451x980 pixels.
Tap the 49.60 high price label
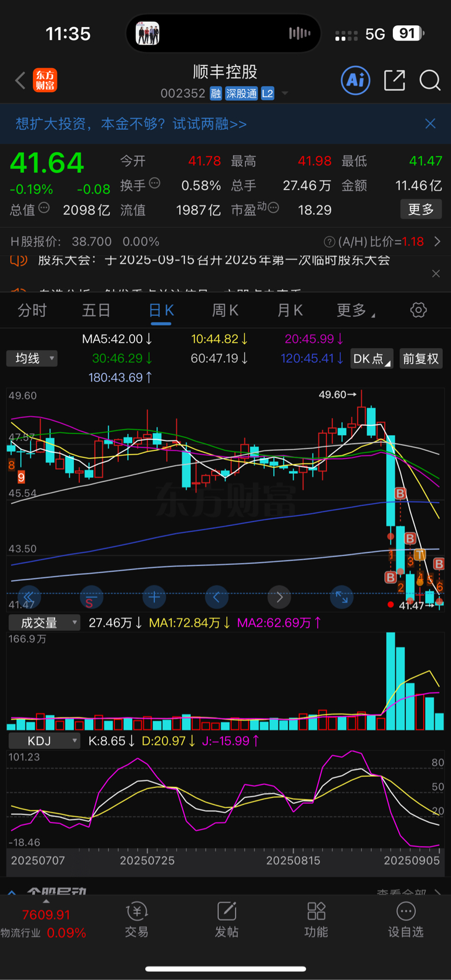[x=338, y=395]
